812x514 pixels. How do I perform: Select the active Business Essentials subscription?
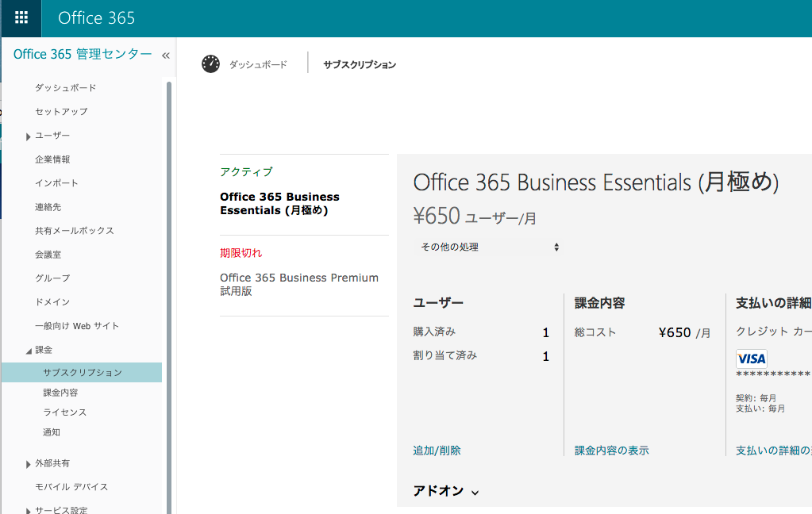pos(279,203)
